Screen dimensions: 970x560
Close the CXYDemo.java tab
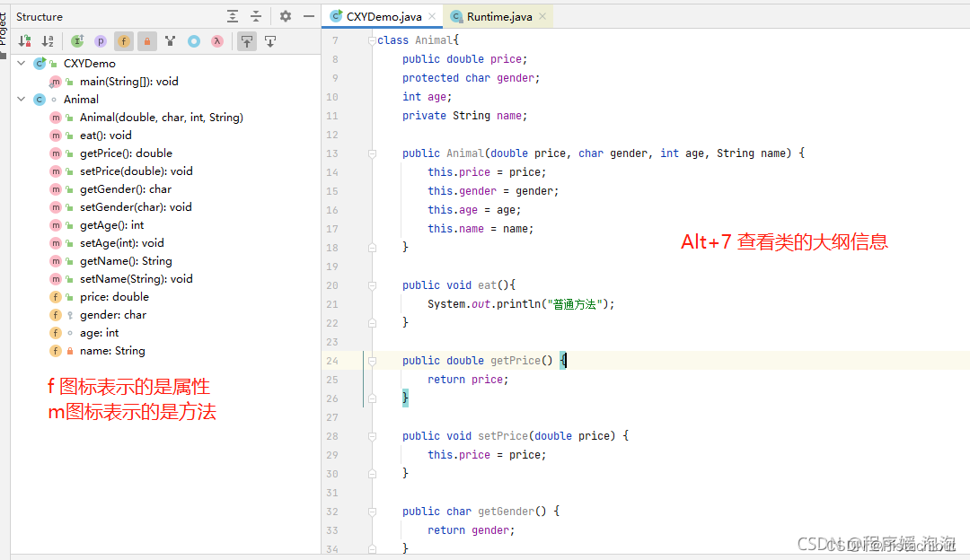point(432,17)
